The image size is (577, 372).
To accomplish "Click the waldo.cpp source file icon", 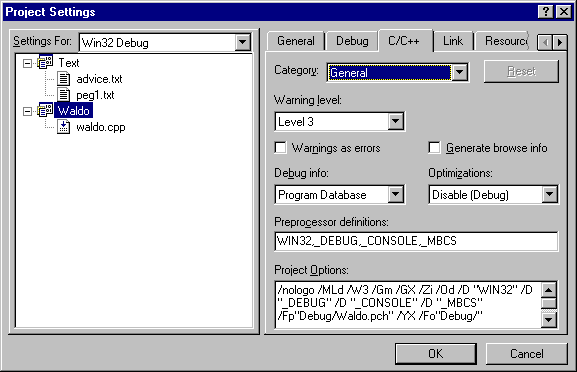I will (x=64, y=127).
